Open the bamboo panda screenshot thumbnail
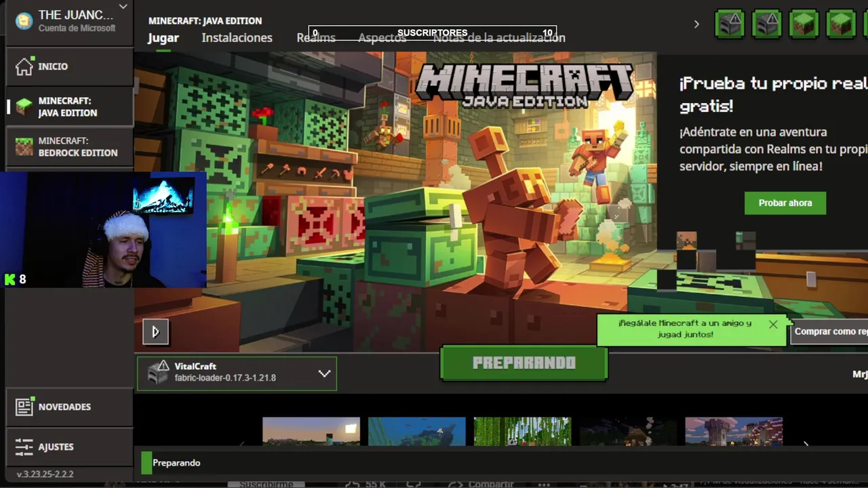This screenshot has height=488, width=868. (x=522, y=431)
